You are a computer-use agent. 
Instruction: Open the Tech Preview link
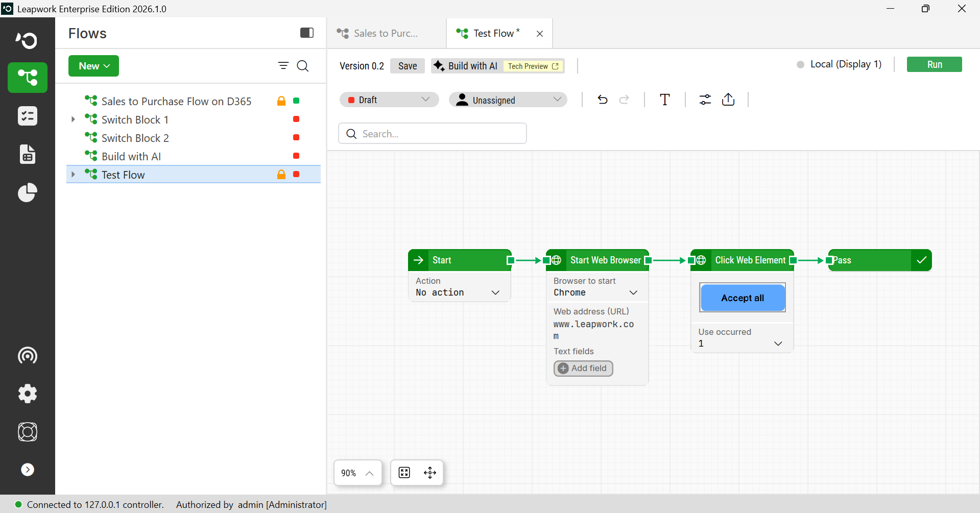[533, 66]
